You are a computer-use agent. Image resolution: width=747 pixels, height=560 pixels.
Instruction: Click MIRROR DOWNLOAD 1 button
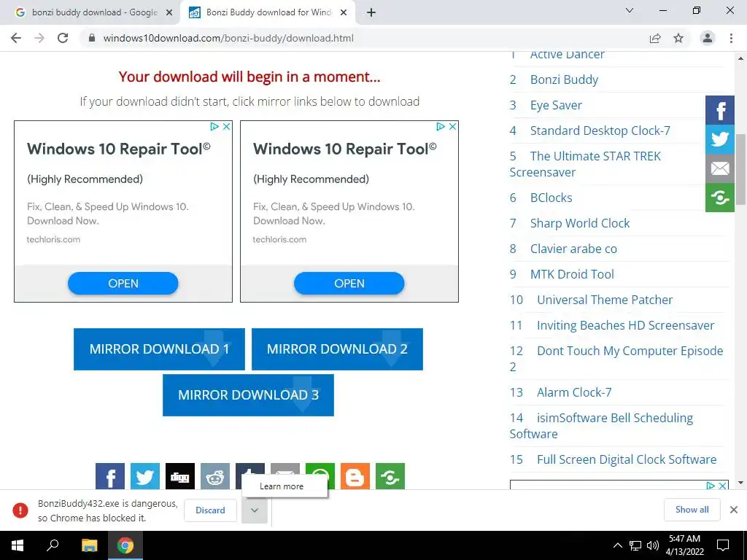[x=159, y=349]
